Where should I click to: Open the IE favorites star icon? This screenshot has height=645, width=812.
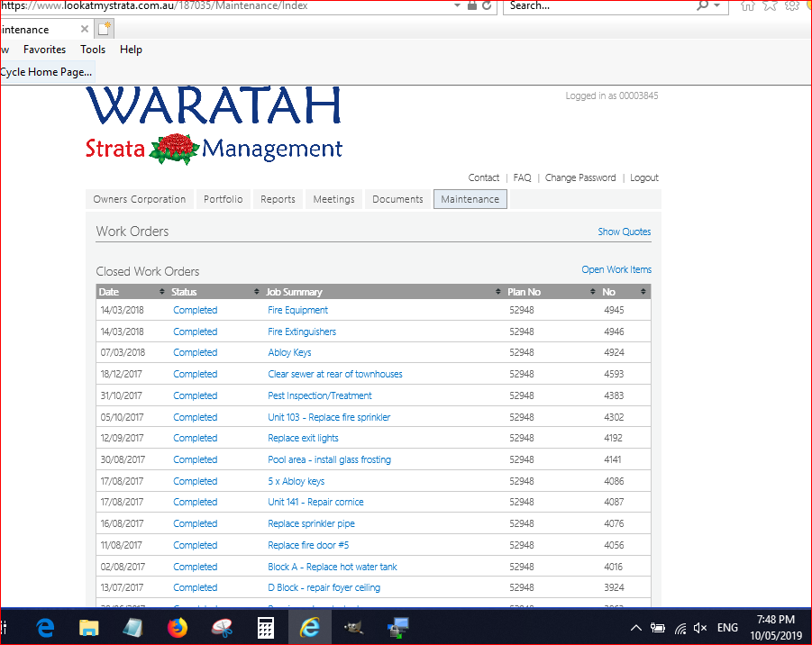click(x=770, y=5)
